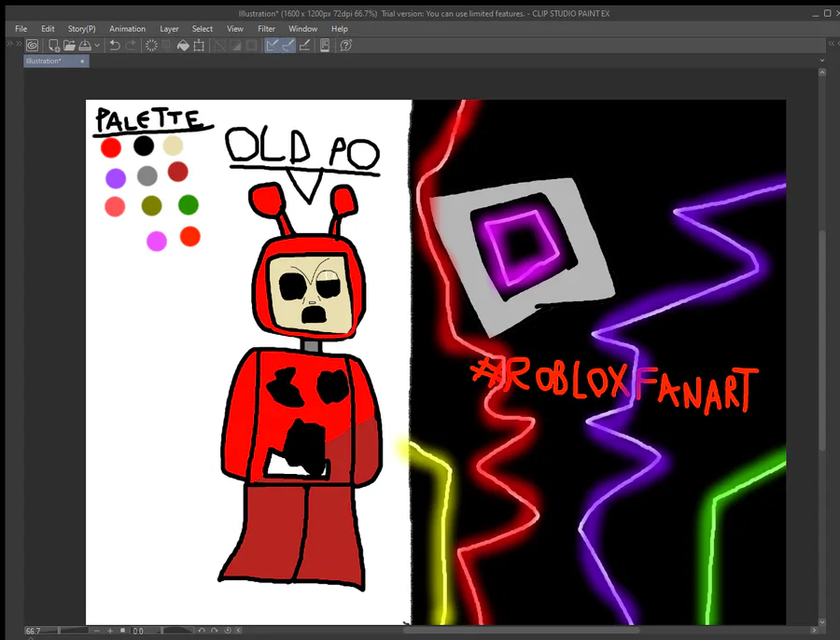The height and width of the screenshot is (640, 840).
Task: Zoom out with the minus button
Action: click(97, 631)
